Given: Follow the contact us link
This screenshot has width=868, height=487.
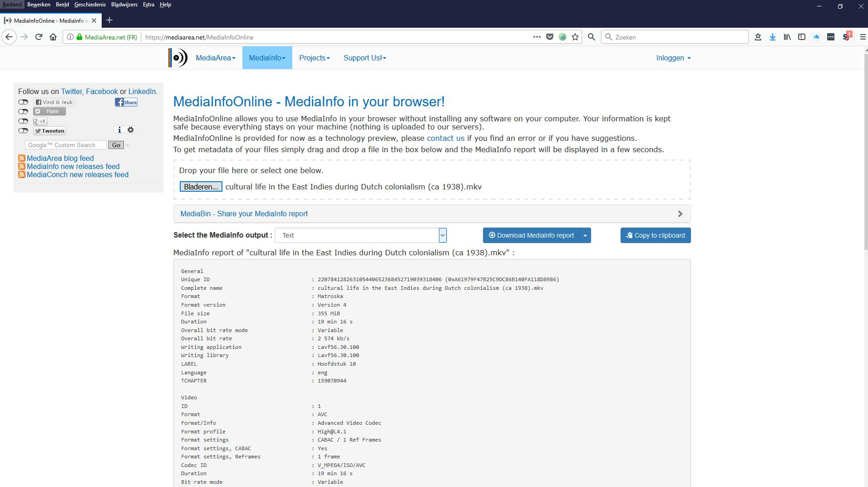Looking at the screenshot, I should [444, 138].
